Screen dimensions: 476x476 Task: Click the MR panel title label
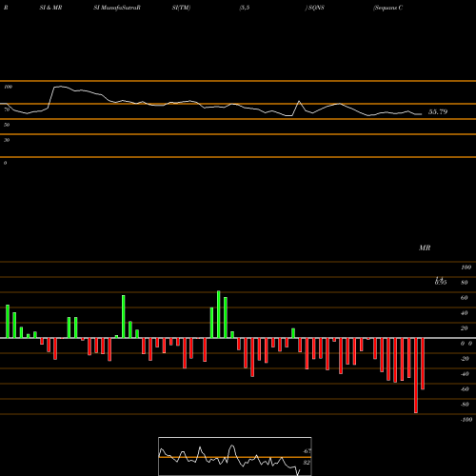tap(425, 248)
